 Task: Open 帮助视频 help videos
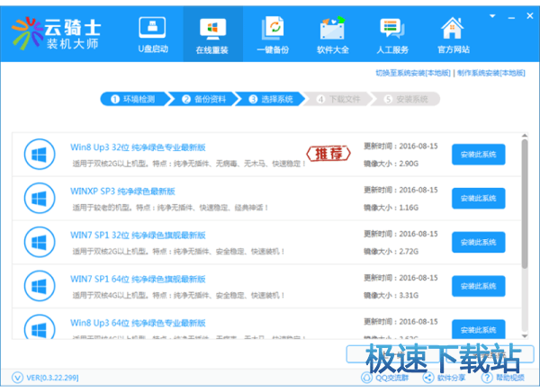click(503, 378)
